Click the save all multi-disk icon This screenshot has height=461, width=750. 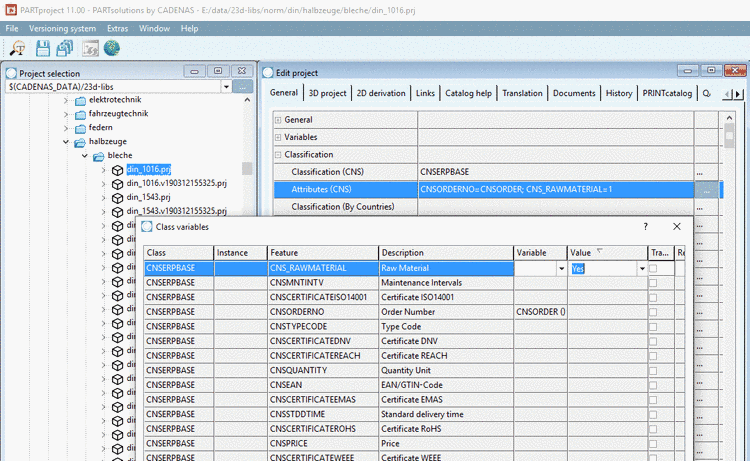point(64,47)
